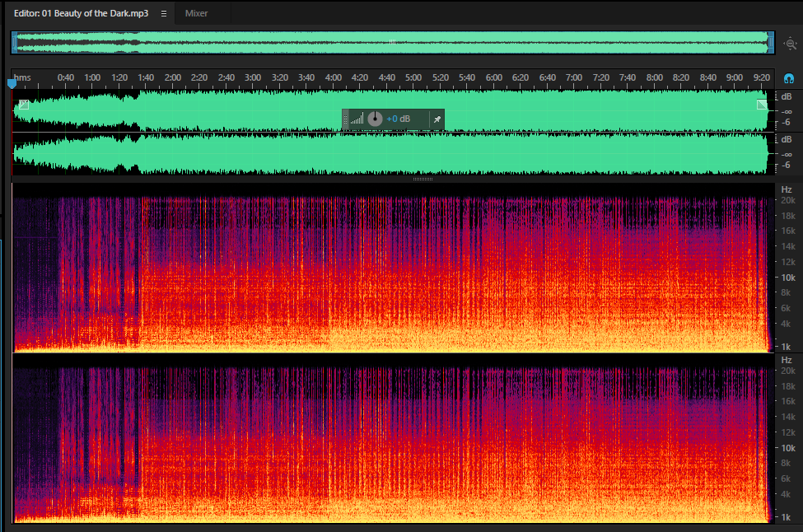Click the 4:20 mark on the timeline ruler
The width and height of the screenshot is (803, 532).
coord(360,78)
